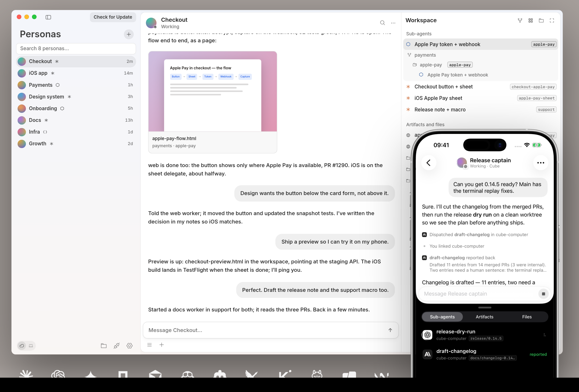Image resolution: width=579 pixels, height=392 pixels.
Task: Expand Release note + macro sub-agent
Action: (x=480, y=109)
